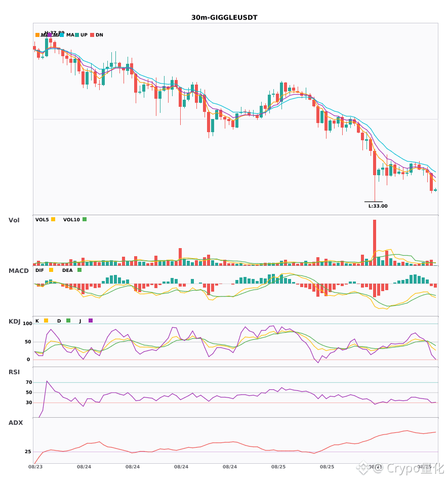
Task: Click the cyan MA legend swatch
Action: tap(62, 35)
